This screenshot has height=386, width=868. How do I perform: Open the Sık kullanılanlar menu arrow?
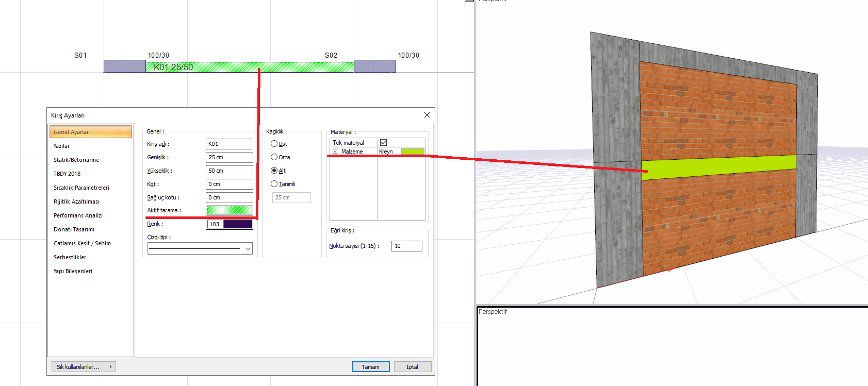110,367
